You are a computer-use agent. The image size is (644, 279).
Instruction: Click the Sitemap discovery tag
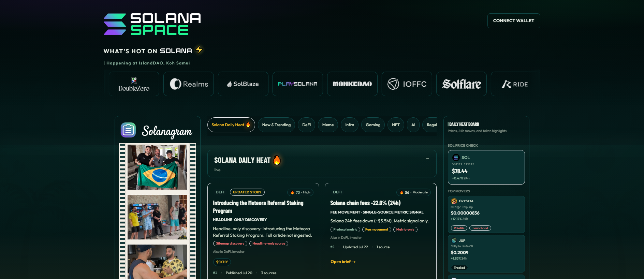(230, 244)
